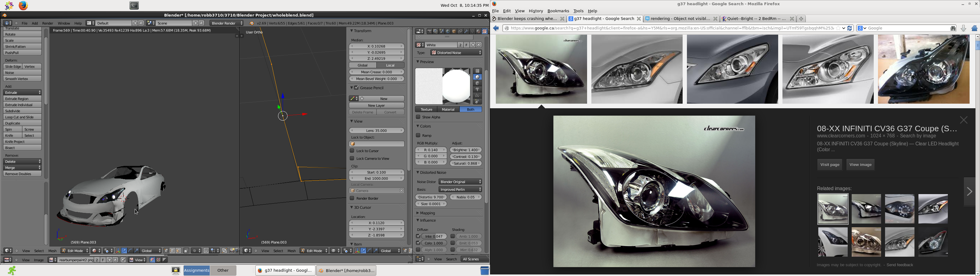Open a new Firefox tab with plus icon
980x276 pixels.
click(x=801, y=19)
